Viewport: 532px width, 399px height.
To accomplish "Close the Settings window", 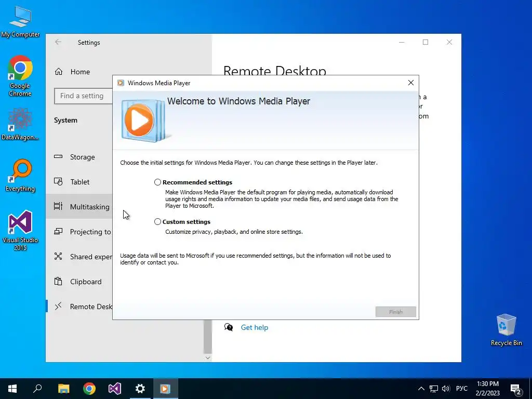I will (x=449, y=42).
